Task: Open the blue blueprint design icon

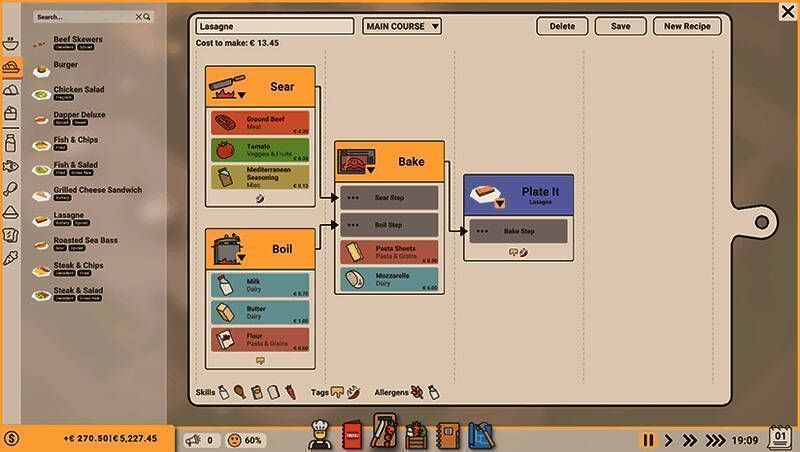Action: click(x=481, y=434)
